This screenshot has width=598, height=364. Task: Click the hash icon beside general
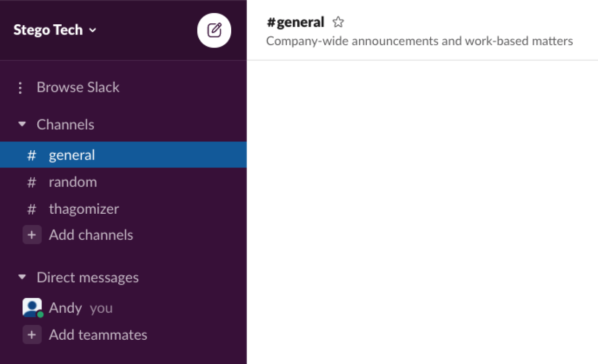(x=31, y=155)
